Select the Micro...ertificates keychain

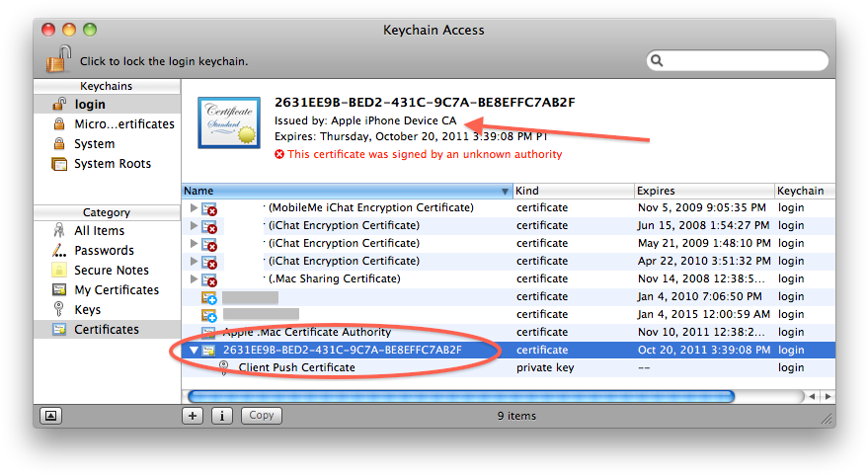(x=107, y=124)
